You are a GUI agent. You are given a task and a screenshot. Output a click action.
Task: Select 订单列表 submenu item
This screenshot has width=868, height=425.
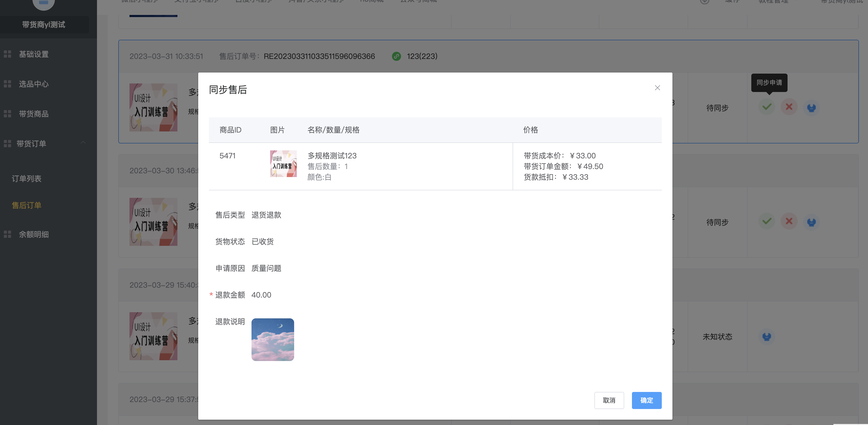tap(27, 178)
